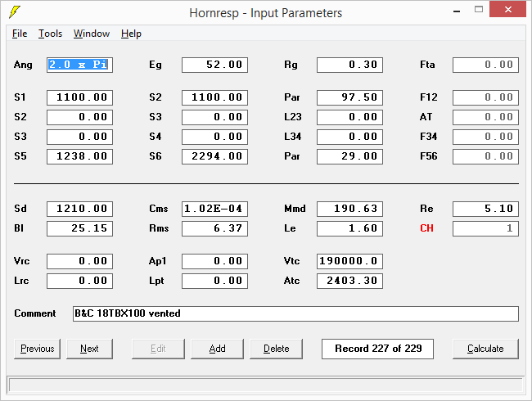The image size is (532, 401).
Task: Click the Bl field with 25.15
Action: (x=79, y=228)
